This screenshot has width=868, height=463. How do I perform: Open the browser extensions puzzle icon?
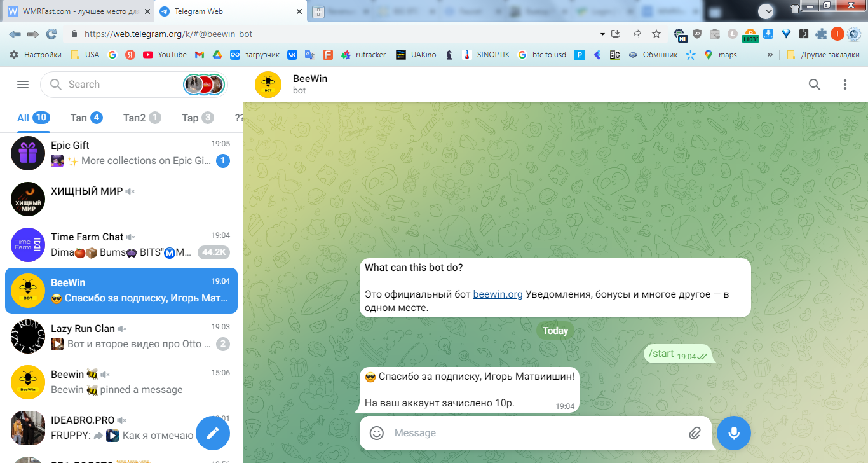coord(821,34)
